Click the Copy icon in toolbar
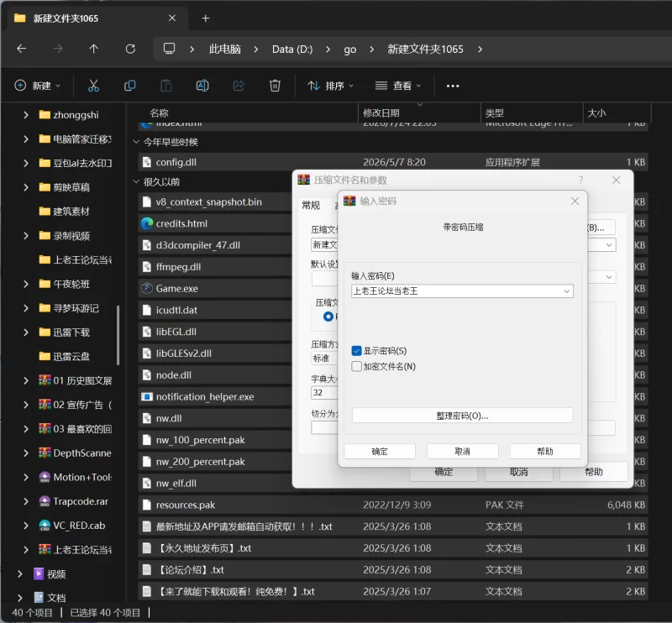The width and height of the screenshot is (672, 623). tap(130, 86)
